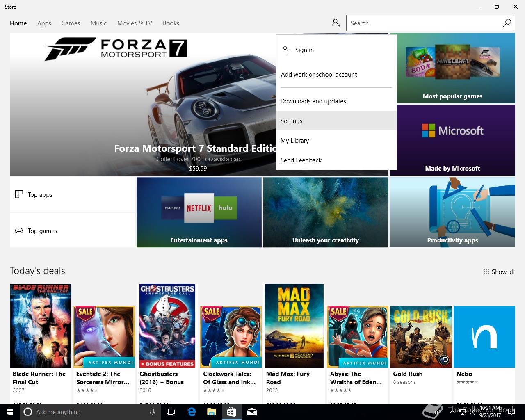Select My Library menu entry
Image resolution: width=525 pixels, height=420 pixels.
[336, 141]
